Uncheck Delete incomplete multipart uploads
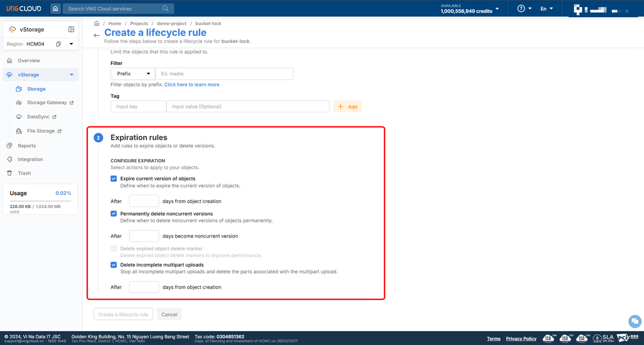Viewport: 644px width, 345px height. coord(114,265)
